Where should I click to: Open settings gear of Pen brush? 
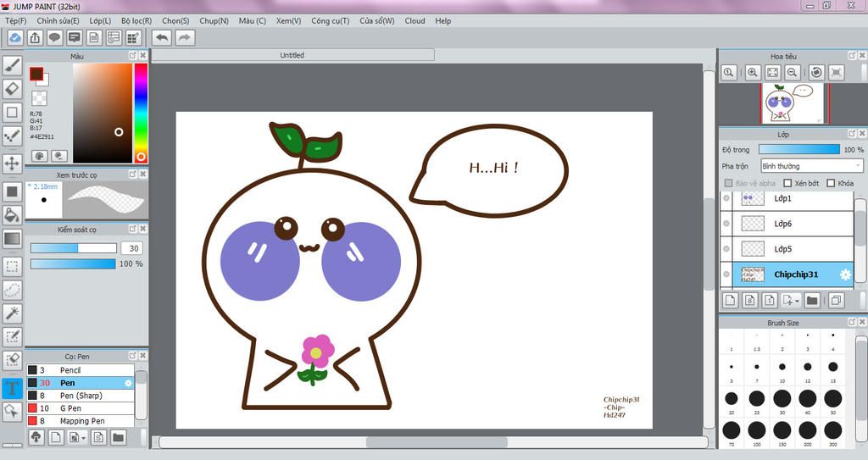129,383
